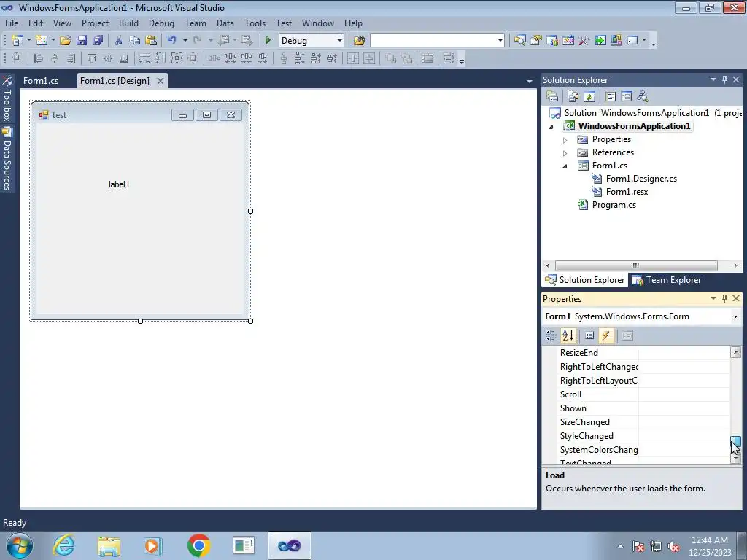Click the Copy icon in toolbar
747x560 pixels.
pyautogui.click(x=135, y=41)
